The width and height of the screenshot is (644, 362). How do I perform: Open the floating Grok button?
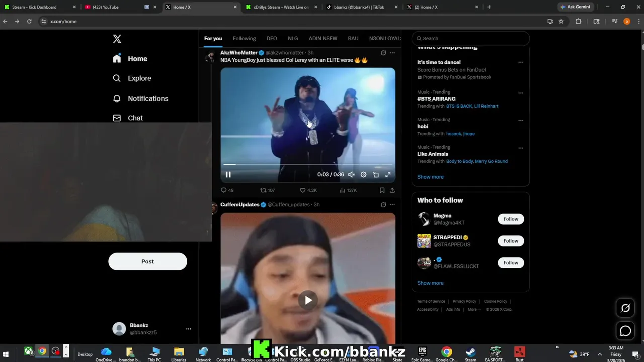(x=625, y=308)
